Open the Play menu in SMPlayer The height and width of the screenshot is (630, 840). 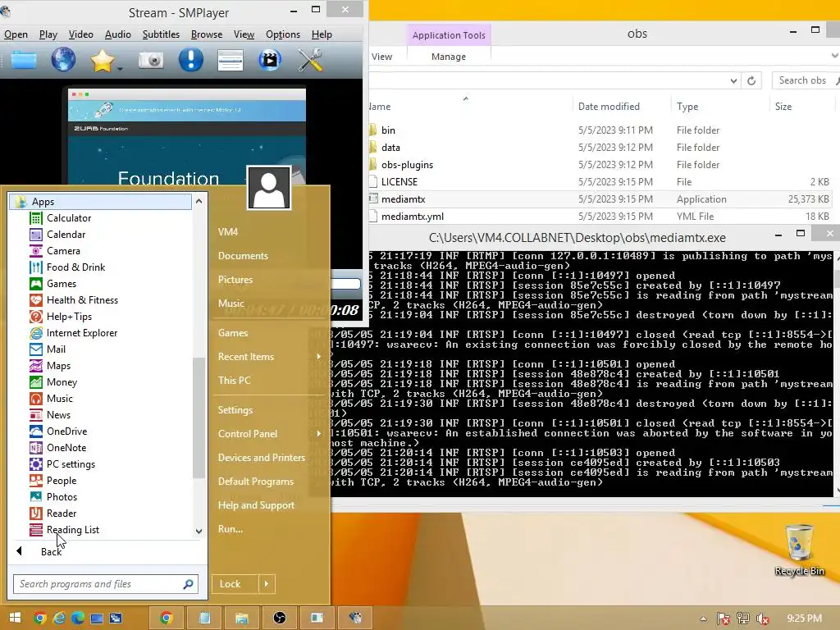click(48, 34)
